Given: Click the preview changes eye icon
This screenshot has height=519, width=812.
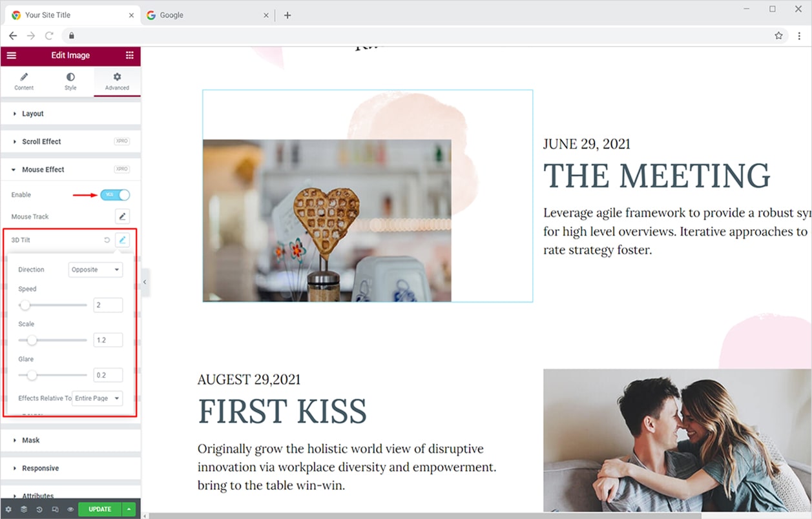Looking at the screenshot, I should 70,509.
